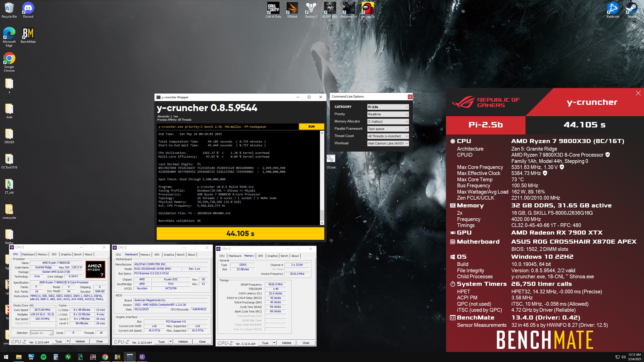Click Validate in the leftmost CPU-Z window
The image size is (644, 362).
click(x=80, y=341)
